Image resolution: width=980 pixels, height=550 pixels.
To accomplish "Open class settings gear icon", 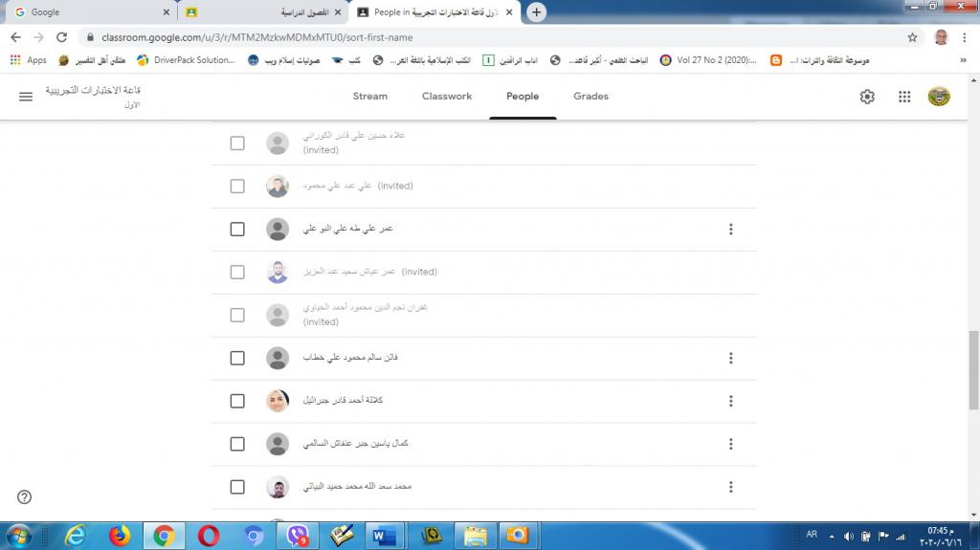I will tap(867, 97).
